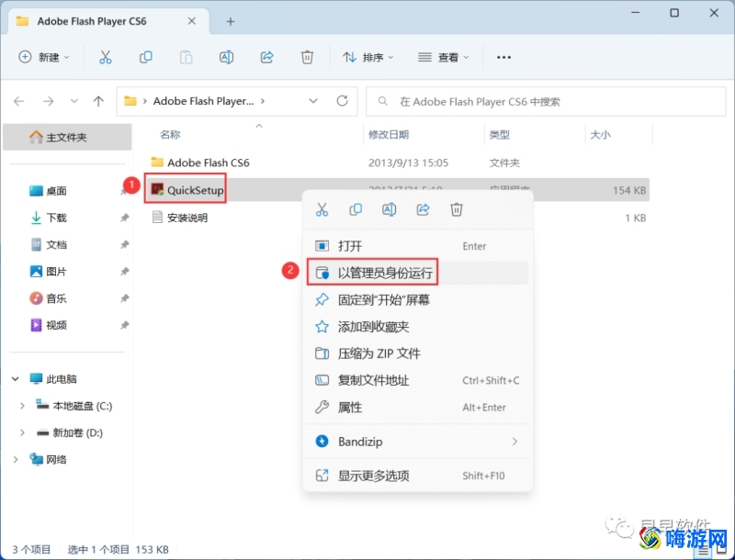Viewport: 735px width, 560px height.
Task: Sort by the 修改日期 column header
Action: [389, 135]
